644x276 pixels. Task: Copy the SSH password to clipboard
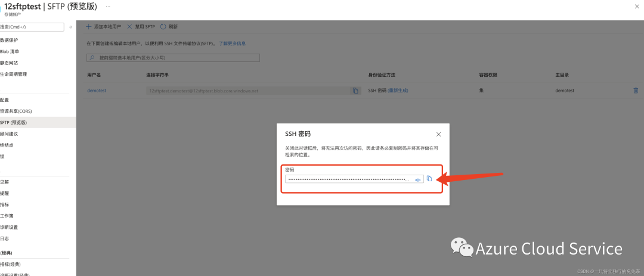[429, 179]
